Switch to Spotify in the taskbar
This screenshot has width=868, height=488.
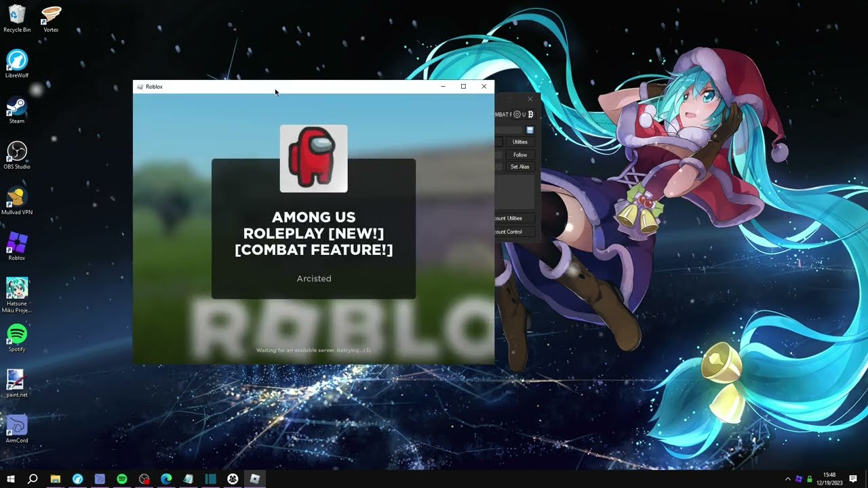point(122,479)
